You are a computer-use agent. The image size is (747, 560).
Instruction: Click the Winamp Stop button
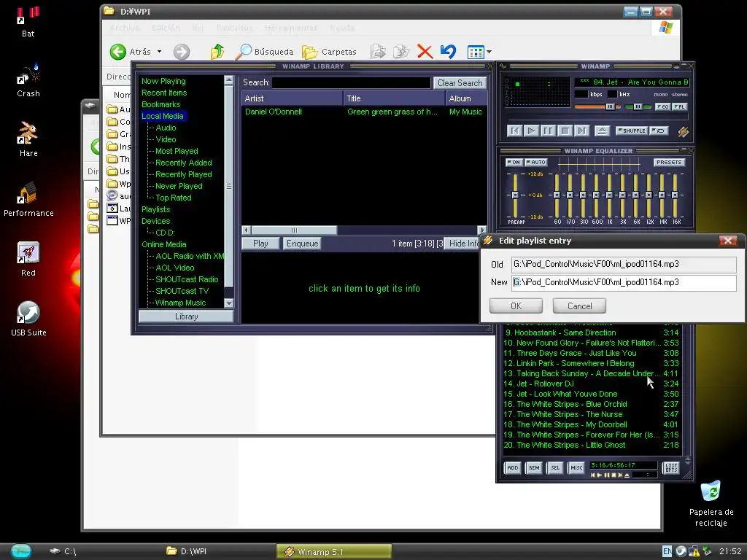565,131
